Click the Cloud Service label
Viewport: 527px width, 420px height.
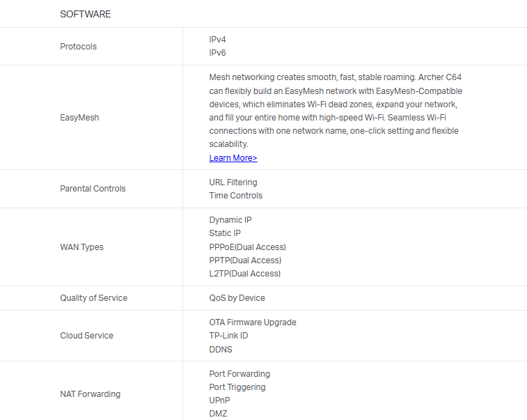click(86, 336)
